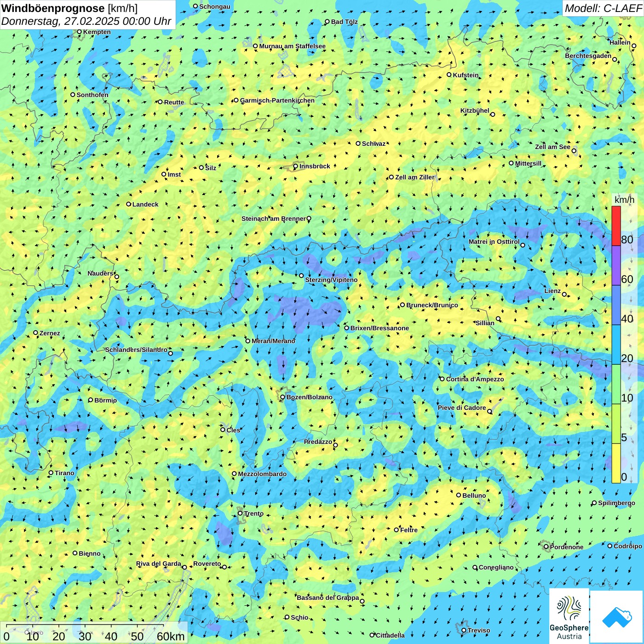This screenshot has width=644, height=644.
Task: Click the Bad Tölz label
Action: point(344,22)
